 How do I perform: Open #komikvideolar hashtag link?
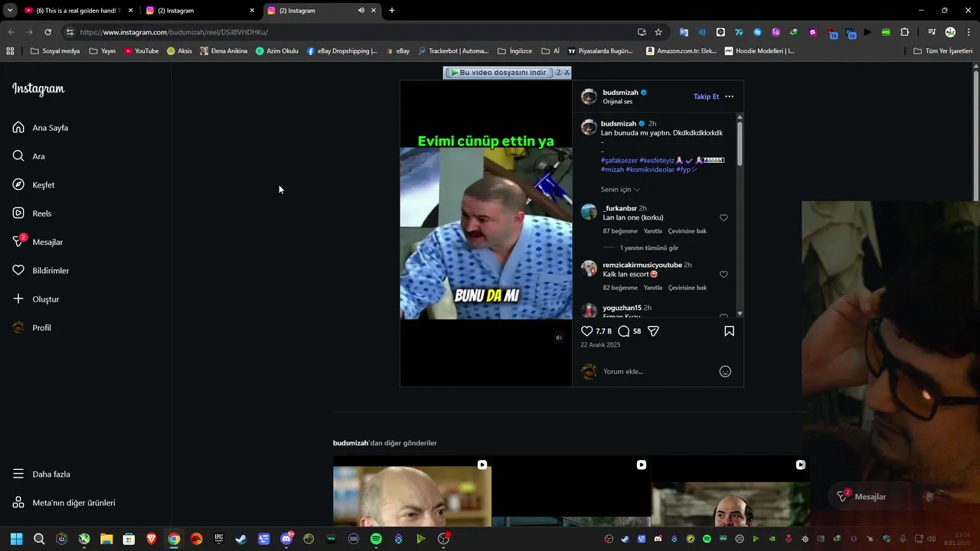pyautogui.click(x=650, y=169)
